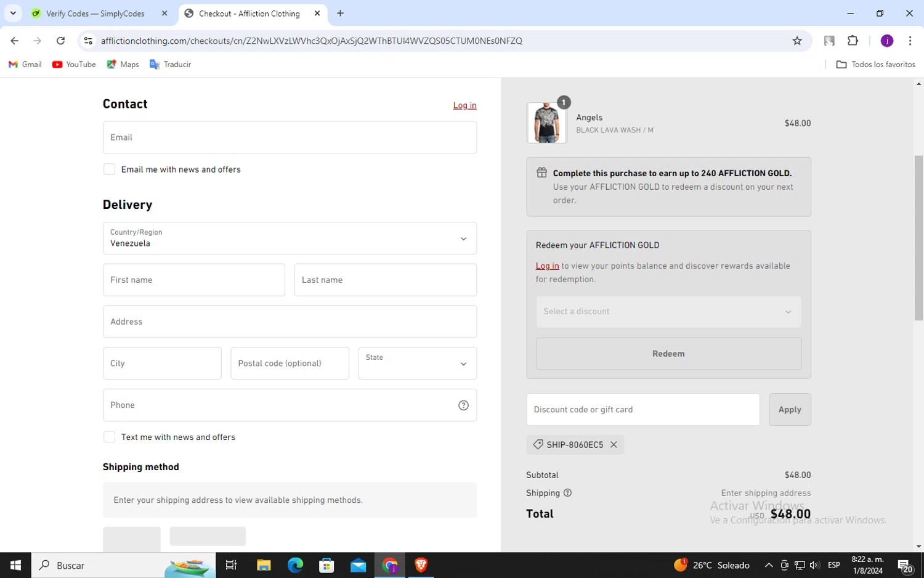Open the Todos los favoritos folder

click(875, 64)
